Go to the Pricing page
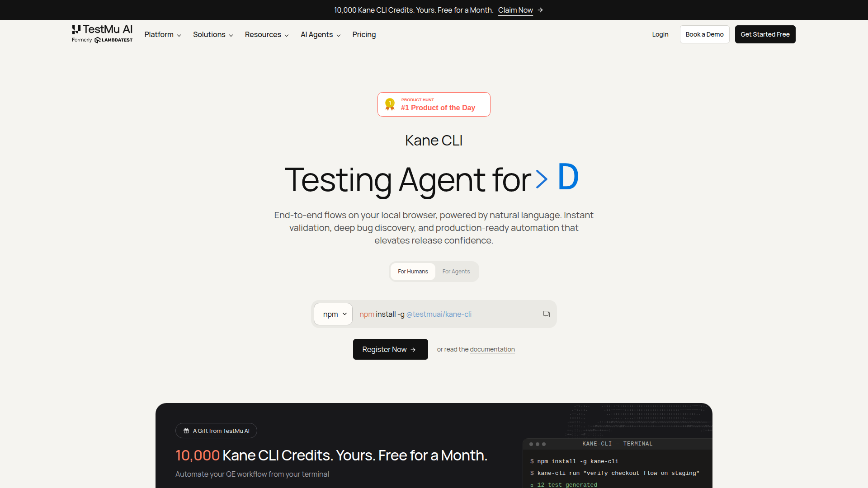 coord(364,34)
